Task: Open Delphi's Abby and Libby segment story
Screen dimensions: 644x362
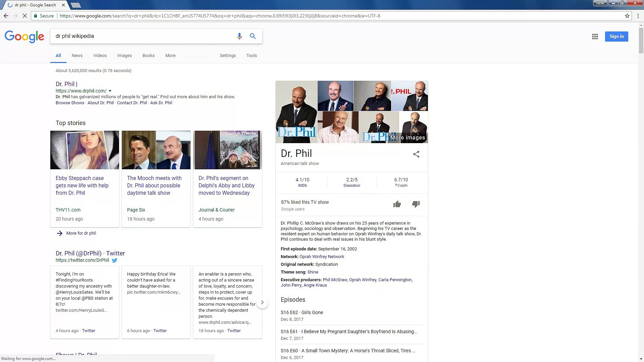Action: 226,185
